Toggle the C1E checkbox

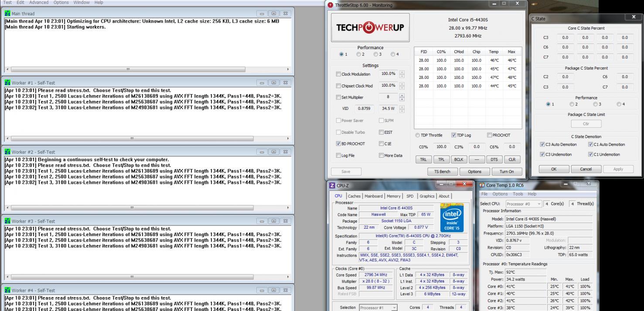382,144
